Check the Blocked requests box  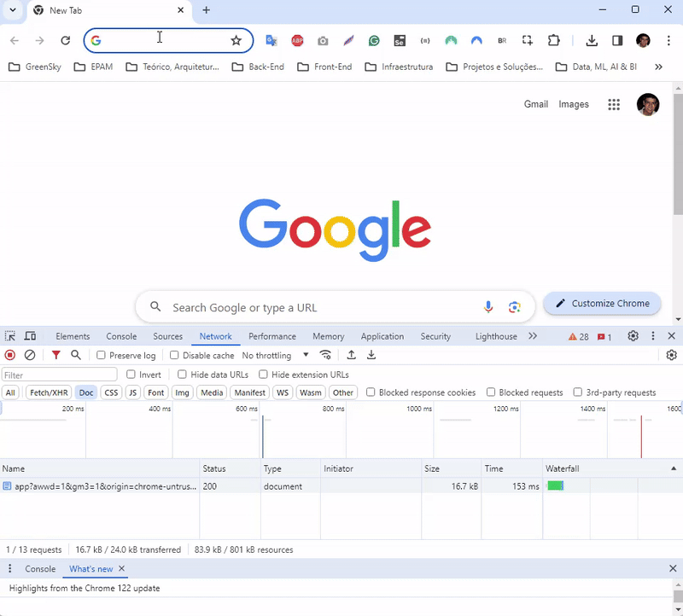(x=490, y=392)
